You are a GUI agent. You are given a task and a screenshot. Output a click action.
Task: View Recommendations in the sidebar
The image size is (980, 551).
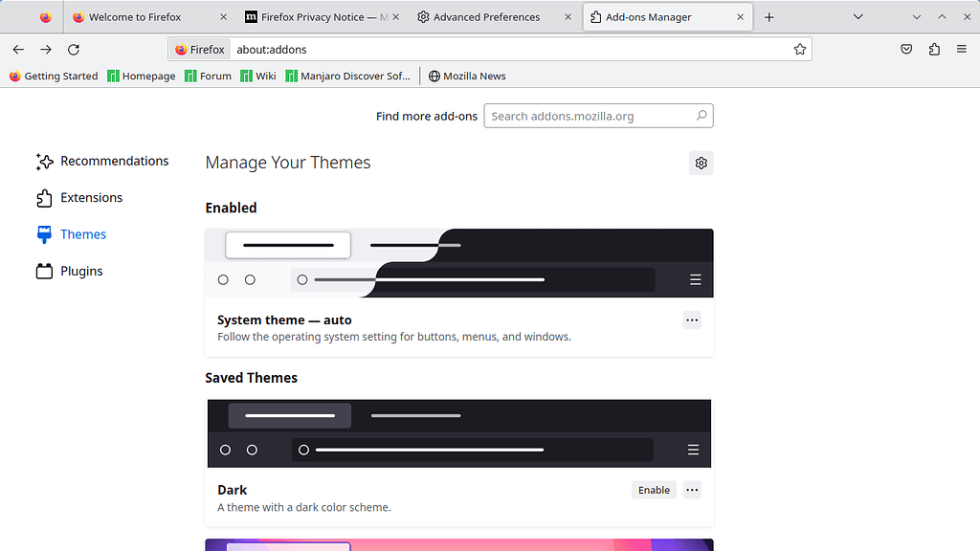(x=115, y=161)
